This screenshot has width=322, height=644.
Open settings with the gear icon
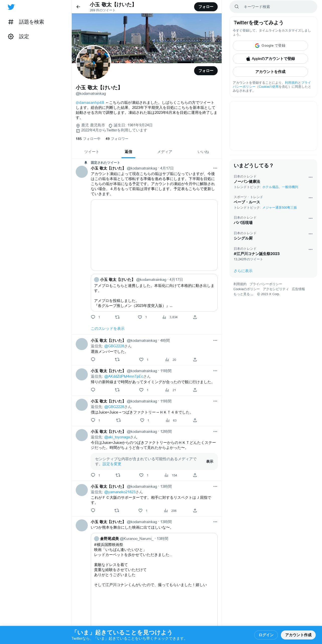[x=11, y=37]
